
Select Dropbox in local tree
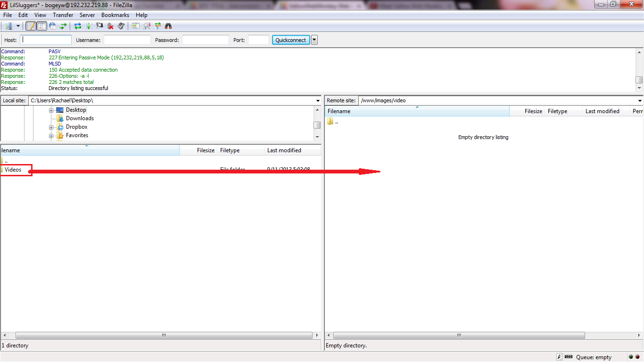(76, 127)
